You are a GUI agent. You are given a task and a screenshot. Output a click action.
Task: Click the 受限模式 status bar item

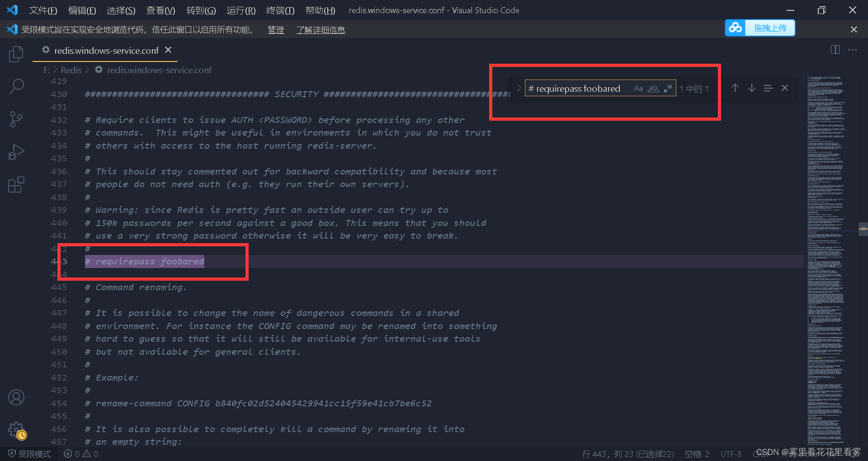(x=29, y=454)
